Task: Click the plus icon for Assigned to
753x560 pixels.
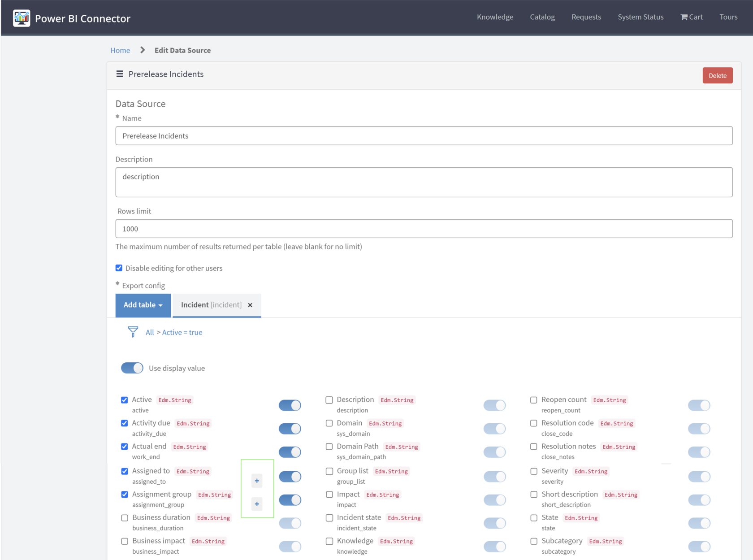Action: 257,481
